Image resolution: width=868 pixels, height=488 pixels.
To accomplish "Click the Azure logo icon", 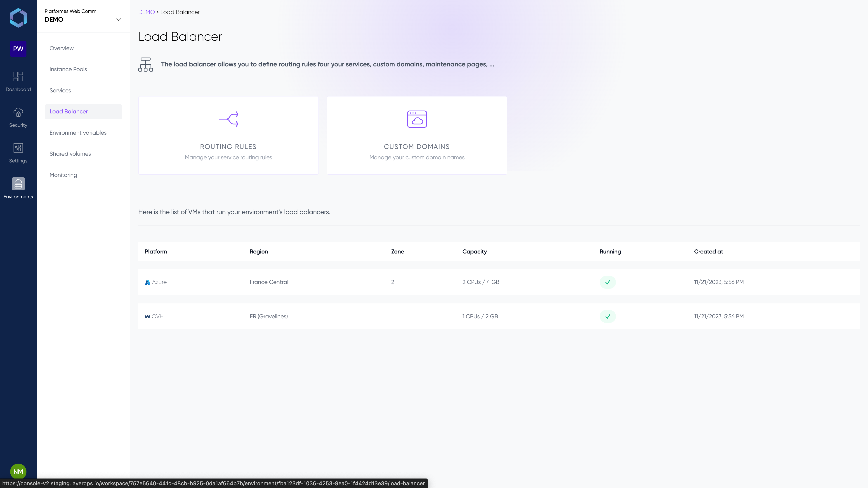I will pos(148,282).
